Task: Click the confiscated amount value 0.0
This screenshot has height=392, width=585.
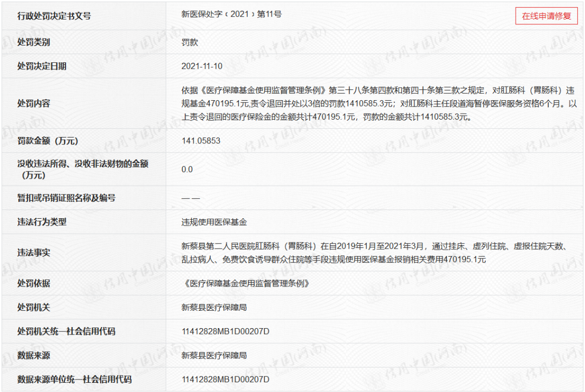Action: pos(187,169)
